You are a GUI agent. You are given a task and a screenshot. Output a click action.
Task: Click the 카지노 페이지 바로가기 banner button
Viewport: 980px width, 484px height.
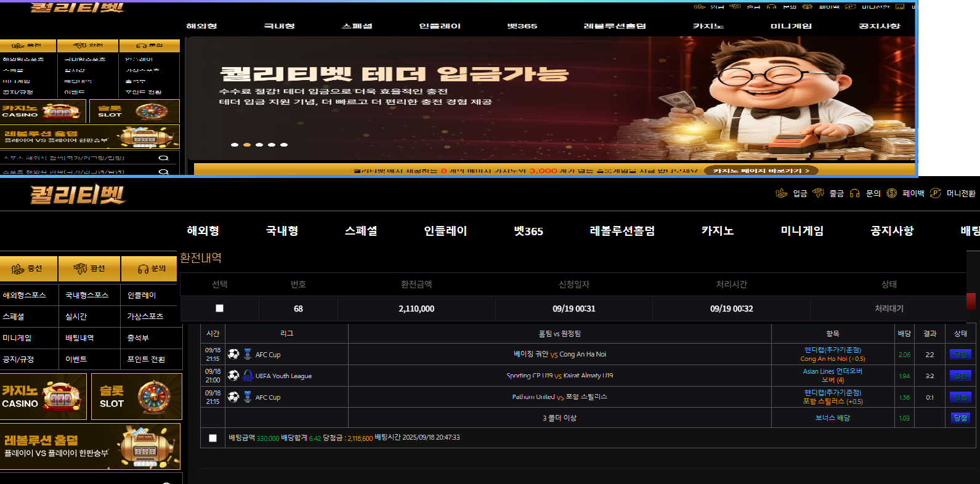(x=761, y=171)
